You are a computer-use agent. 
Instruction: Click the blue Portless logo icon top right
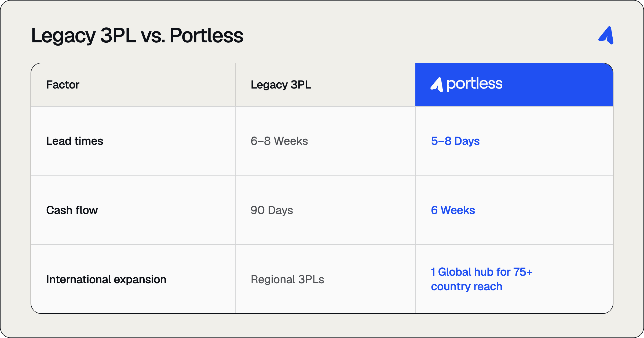point(606,35)
